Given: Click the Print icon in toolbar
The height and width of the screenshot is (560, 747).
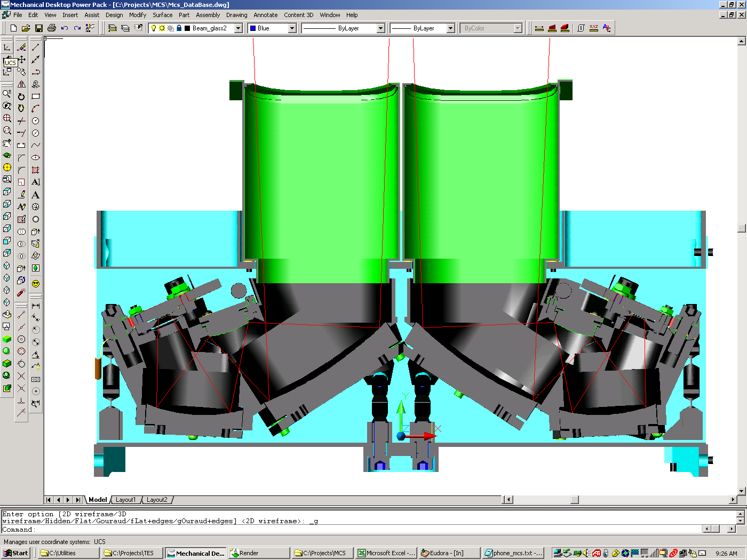Looking at the screenshot, I should pos(52,28).
